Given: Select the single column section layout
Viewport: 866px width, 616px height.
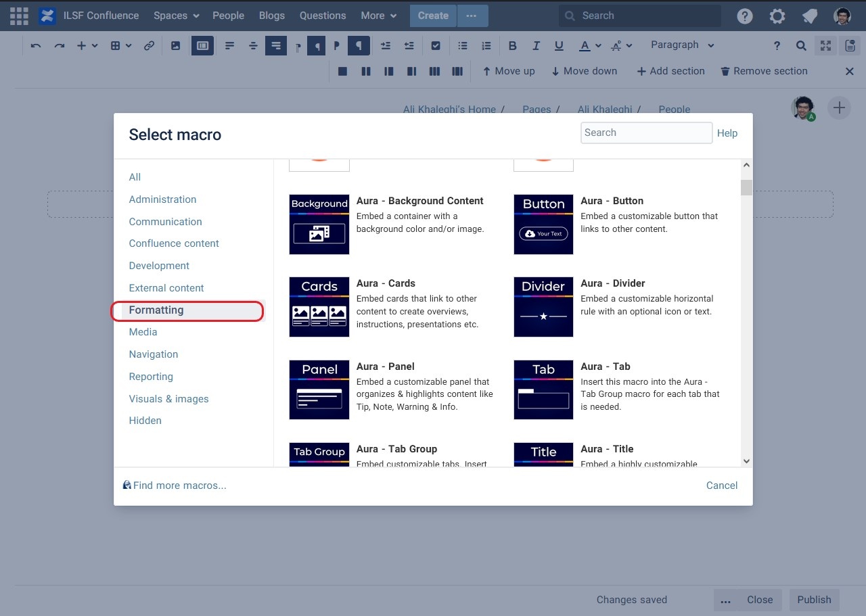Looking at the screenshot, I should click(343, 72).
